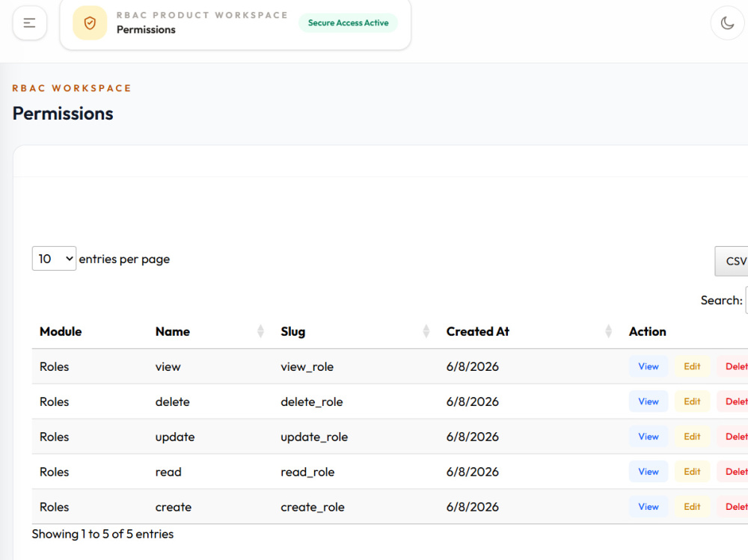Sort table by Name column arrows
The image size is (748, 560).
[260, 331]
